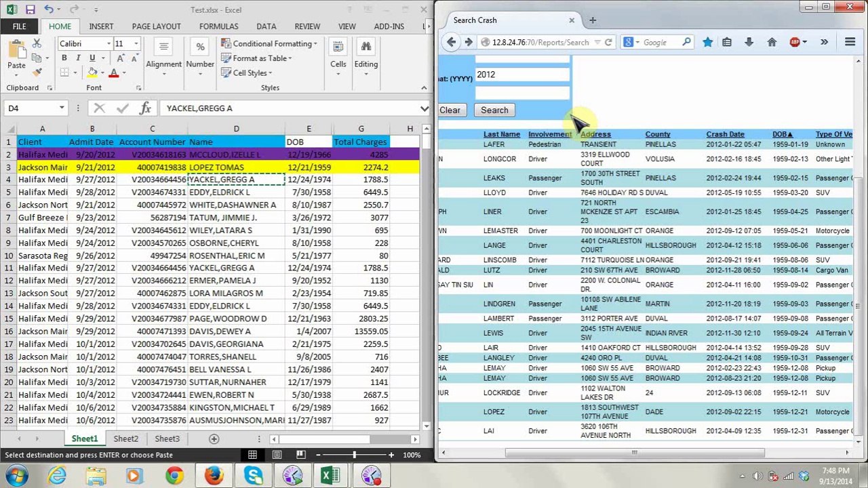
Task: Save the workbook via Quick Access toolbar
Action: [30, 9]
